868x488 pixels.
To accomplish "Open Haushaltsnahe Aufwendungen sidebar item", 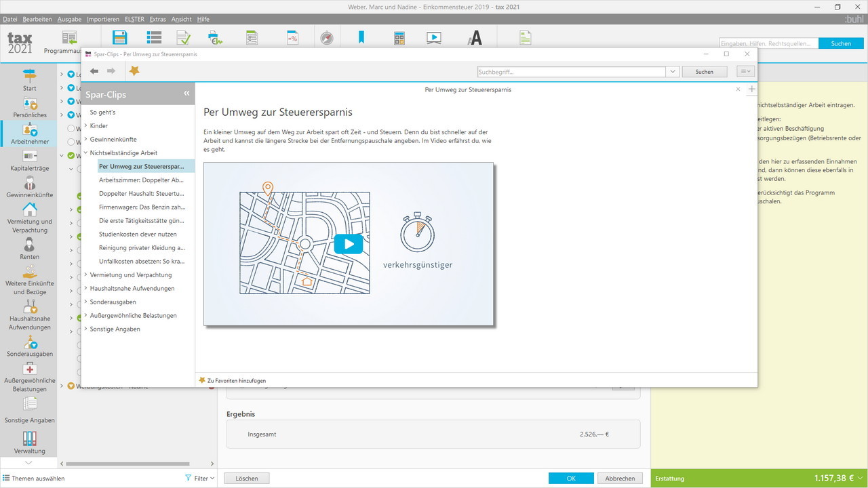I will pyautogui.click(x=30, y=315).
